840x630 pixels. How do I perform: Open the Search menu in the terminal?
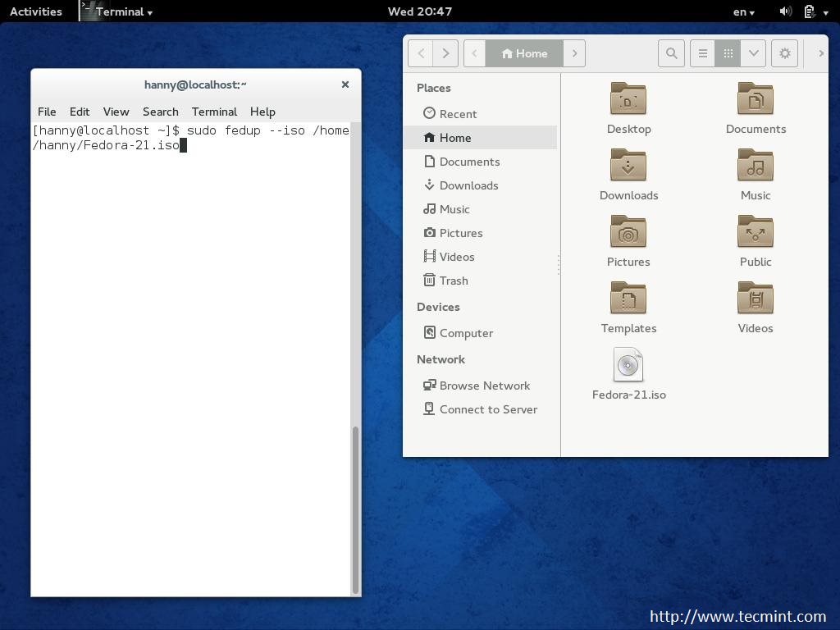tap(160, 112)
